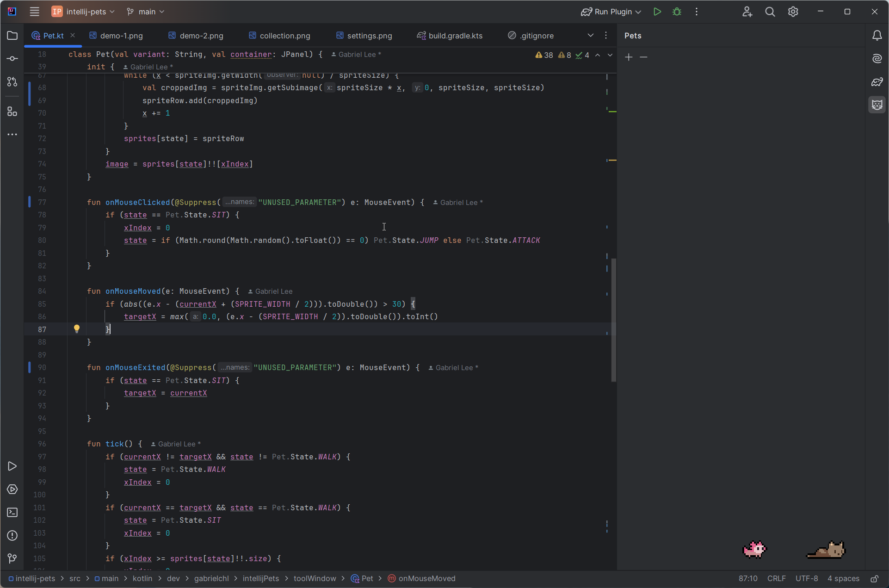Click author hint Gabriel Lee on onMouseMoved
Screen dimensions: 889x588
[270, 291]
